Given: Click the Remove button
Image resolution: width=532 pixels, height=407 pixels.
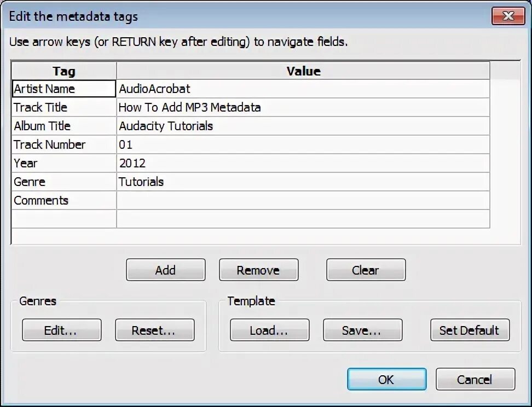Looking at the screenshot, I should pos(258,270).
